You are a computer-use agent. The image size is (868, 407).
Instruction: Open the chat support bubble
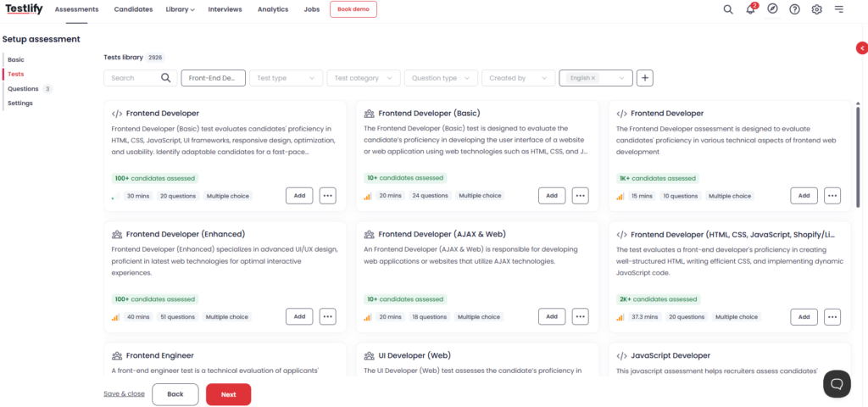click(x=837, y=384)
